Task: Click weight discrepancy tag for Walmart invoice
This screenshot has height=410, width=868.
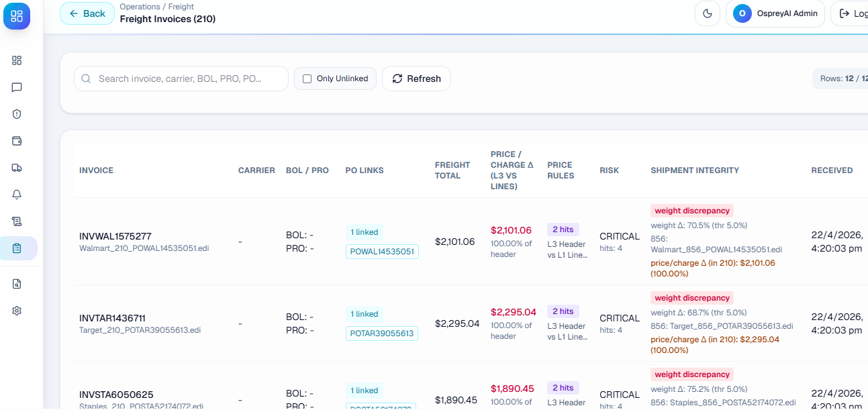Action: (692, 211)
